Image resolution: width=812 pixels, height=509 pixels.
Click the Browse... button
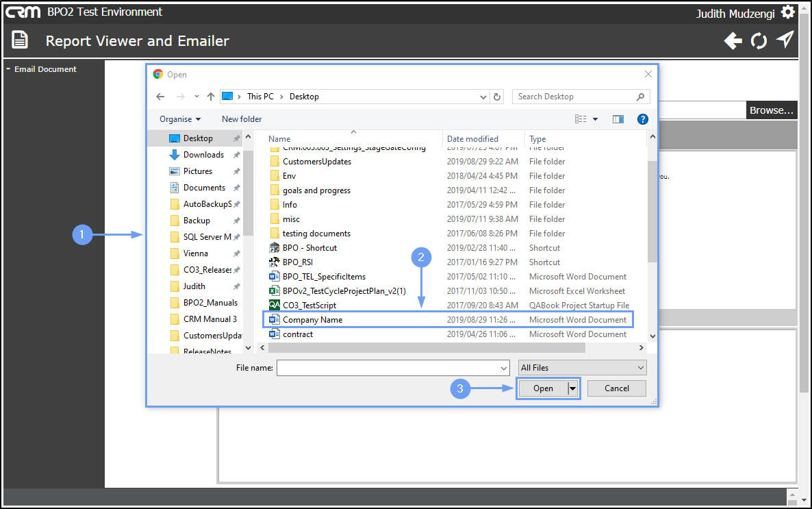pos(771,110)
